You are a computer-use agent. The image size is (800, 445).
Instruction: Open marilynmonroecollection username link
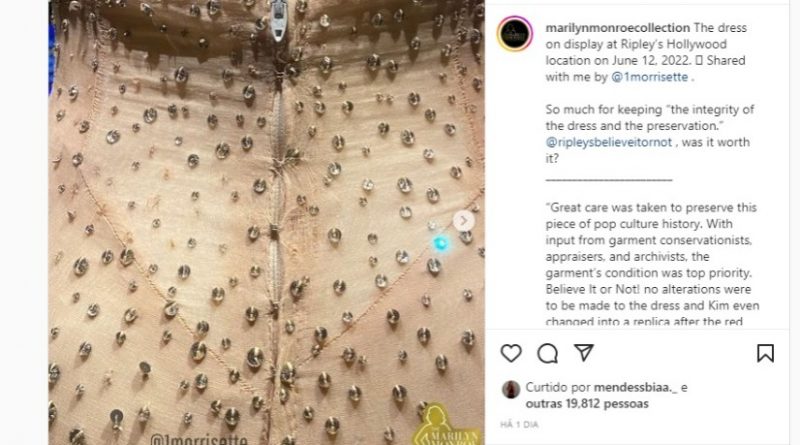pos(617,28)
